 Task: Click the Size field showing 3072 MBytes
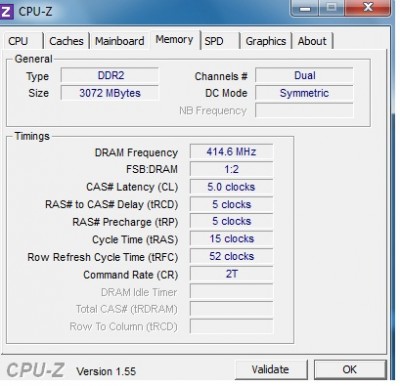pyautogui.click(x=110, y=93)
